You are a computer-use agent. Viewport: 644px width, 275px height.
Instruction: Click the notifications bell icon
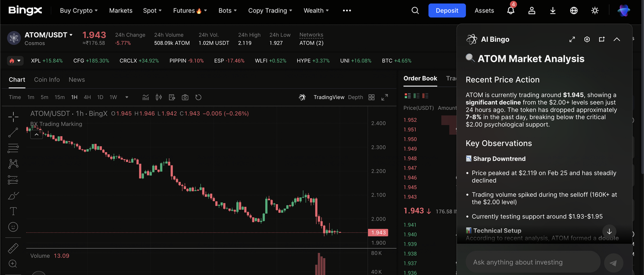click(x=511, y=11)
